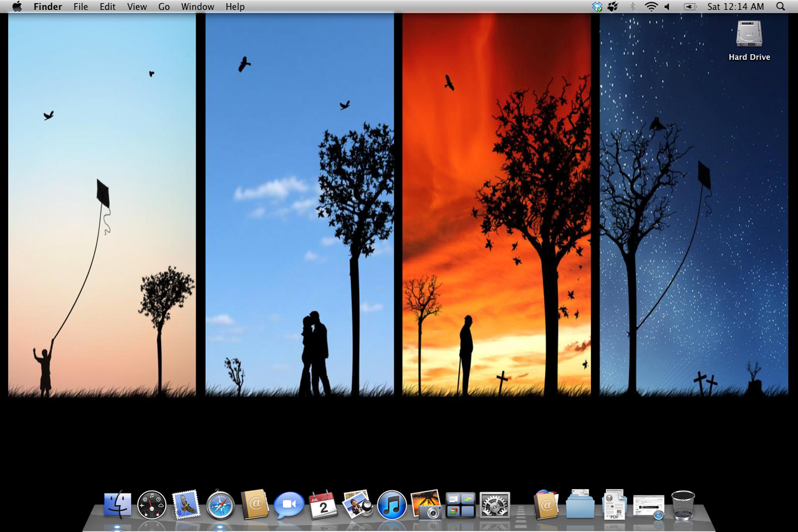Open the address book stack beside dock divider
Screen dimensions: 798x532
click(x=546, y=505)
